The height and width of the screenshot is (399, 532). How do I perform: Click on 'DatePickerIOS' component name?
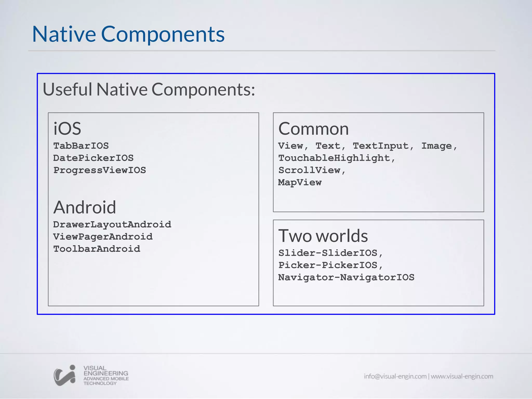(x=94, y=158)
